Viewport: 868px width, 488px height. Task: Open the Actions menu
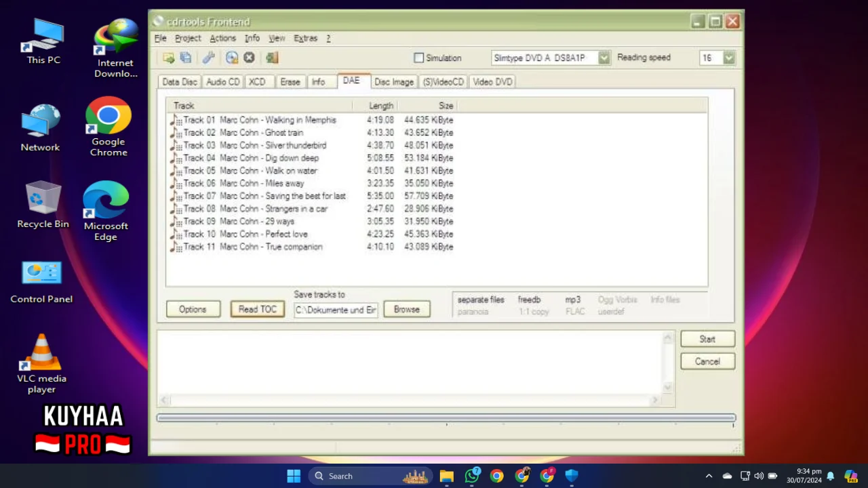point(222,39)
